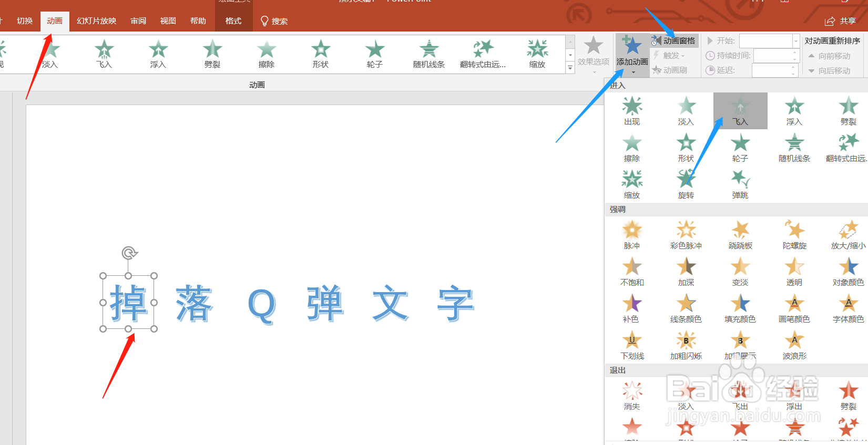Select the 落 text box on slide
Image resolution: width=868 pixels, height=445 pixels.
(194, 304)
